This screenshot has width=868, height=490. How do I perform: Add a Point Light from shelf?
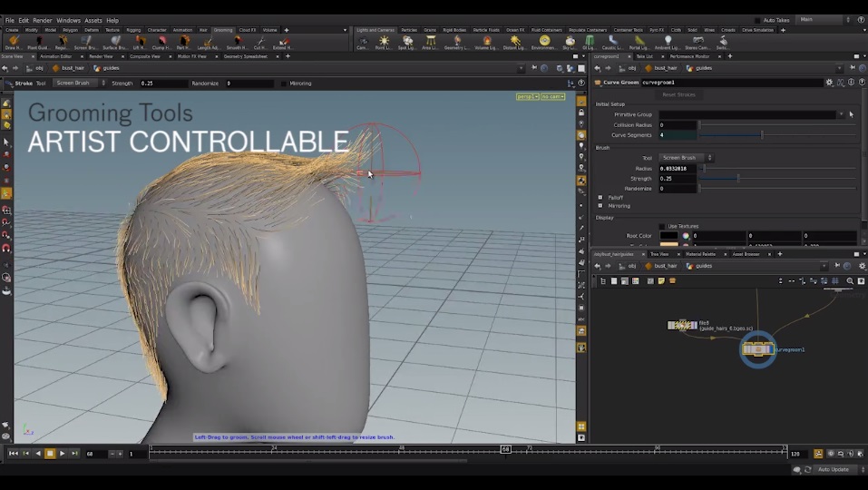pyautogui.click(x=385, y=42)
